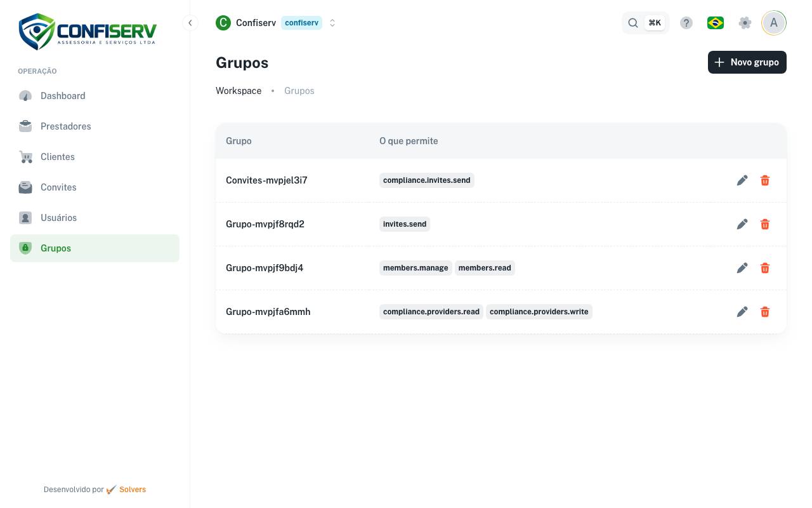The width and height of the screenshot is (812, 508).
Task: Click the compliance.providers.write permission tag
Action: tap(539, 312)
